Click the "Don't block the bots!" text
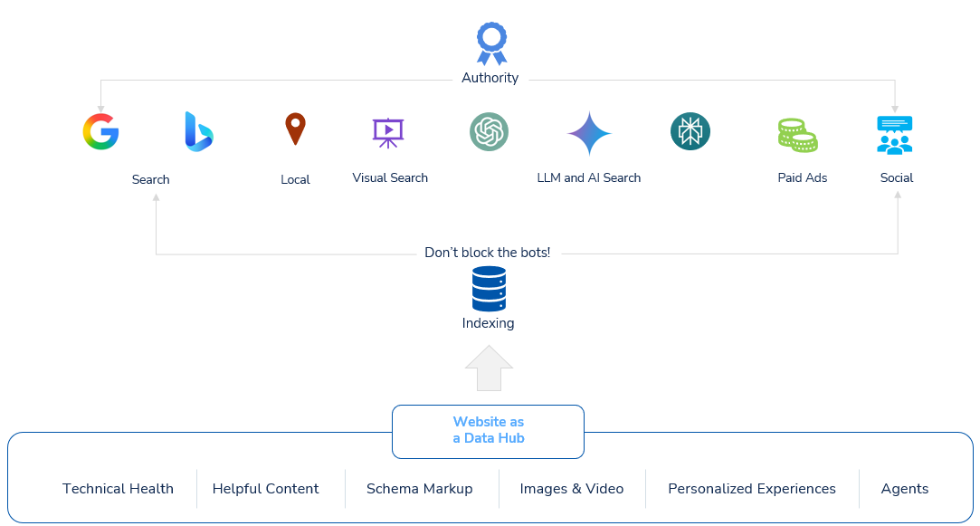Screen dimensions: 980x526 point(488,252)
